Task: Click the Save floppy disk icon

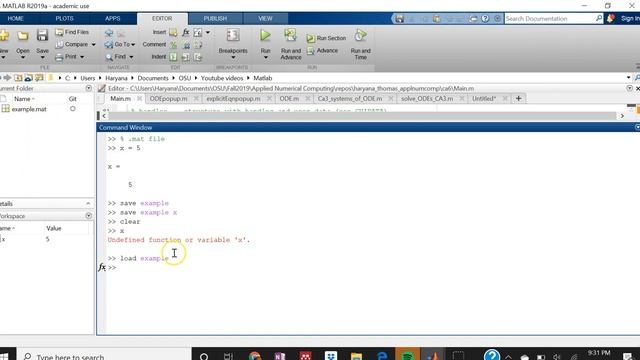Action: tap(42, 36)
